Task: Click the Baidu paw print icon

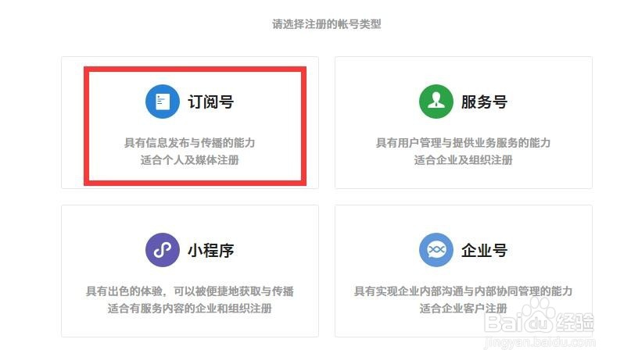Action: 538,316
